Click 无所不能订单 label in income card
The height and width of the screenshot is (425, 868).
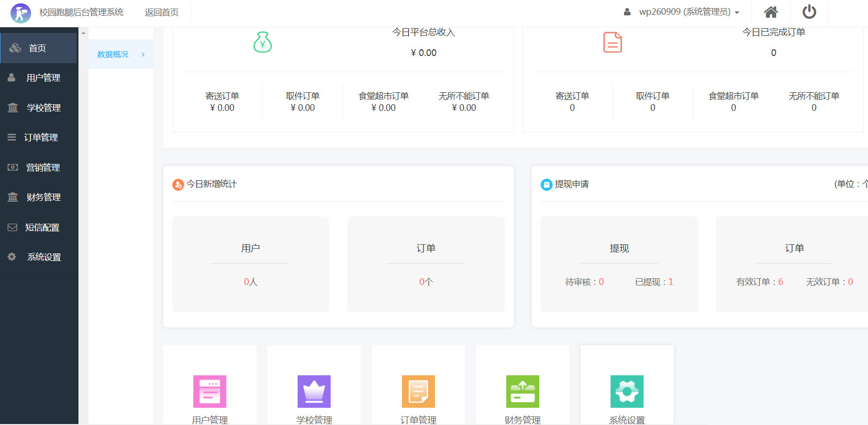point(464,96)
